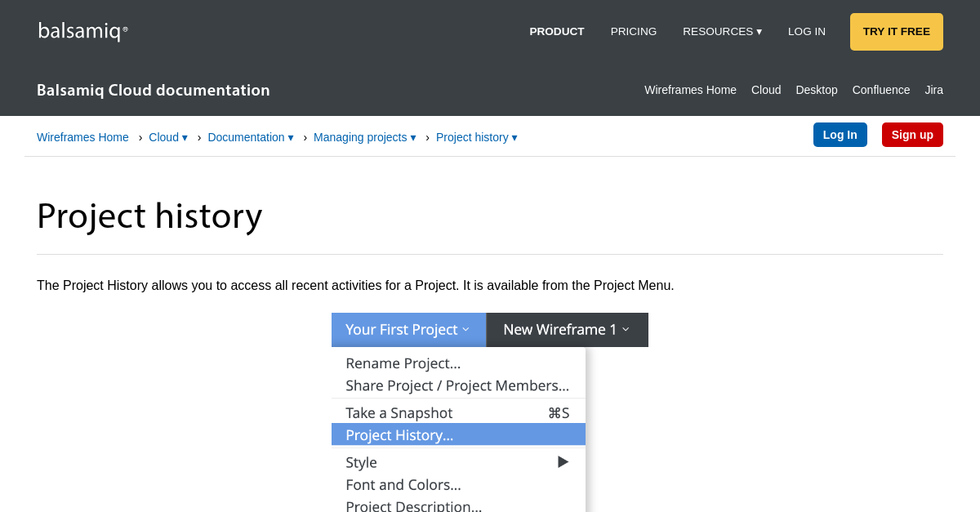This screenshot has width=980, height=512.
Task: Open the Balsamiq Cloud documentation title link
Action: [x=154, y=90]
